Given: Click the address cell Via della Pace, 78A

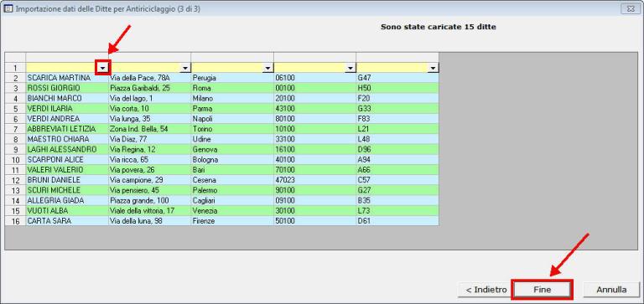Looking at the screenshot, I should [149, 78].
